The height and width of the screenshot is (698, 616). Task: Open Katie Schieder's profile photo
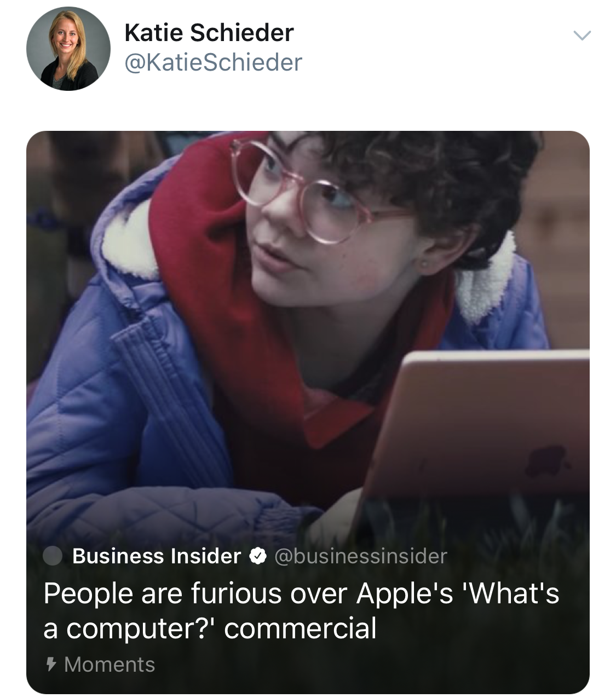click(68, 49)
